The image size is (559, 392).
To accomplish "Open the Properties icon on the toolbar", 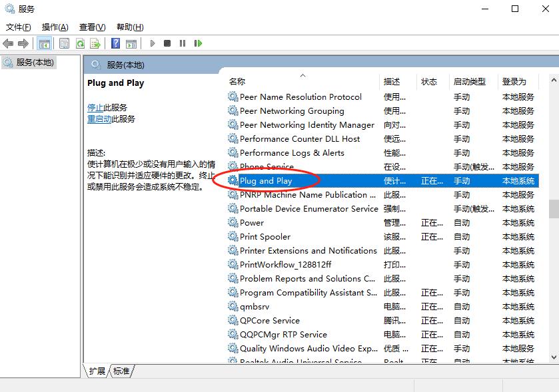I will coord(64,43).
